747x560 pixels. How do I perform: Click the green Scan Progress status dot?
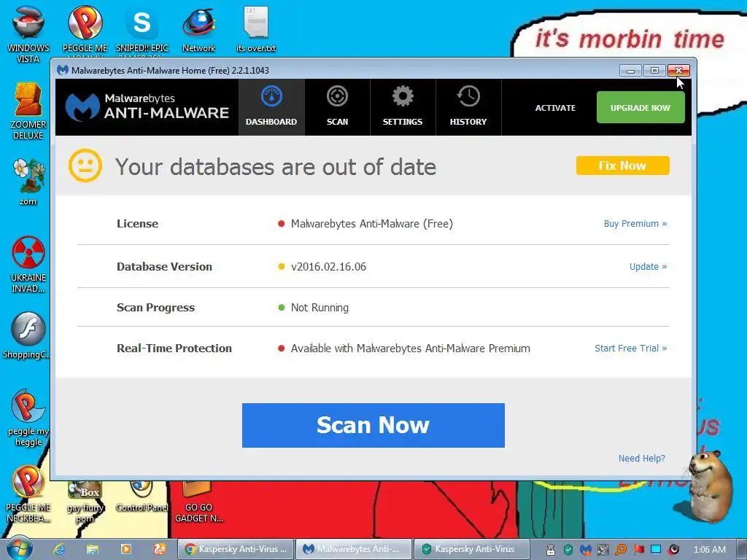pyautogui.click(x=281, y=308)
